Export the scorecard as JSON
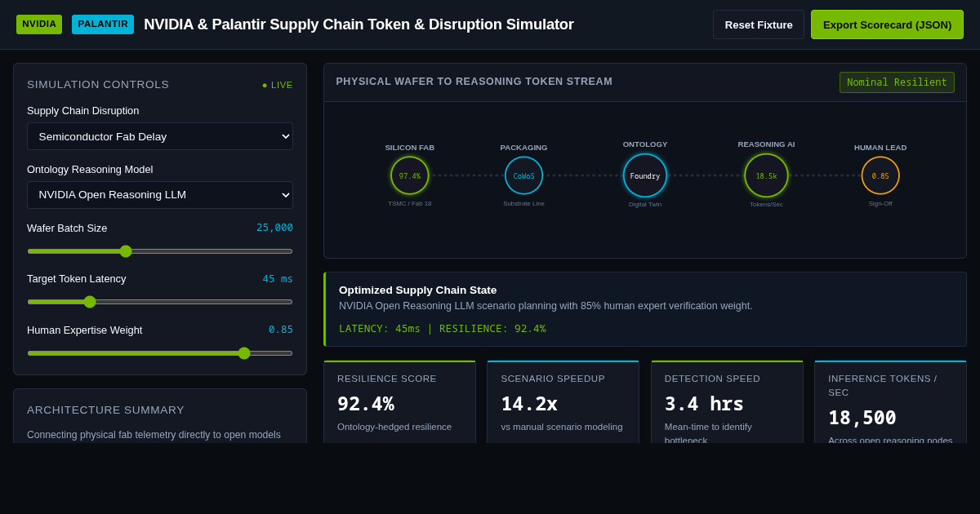This screenshot has height=514, width=980. 887,24
